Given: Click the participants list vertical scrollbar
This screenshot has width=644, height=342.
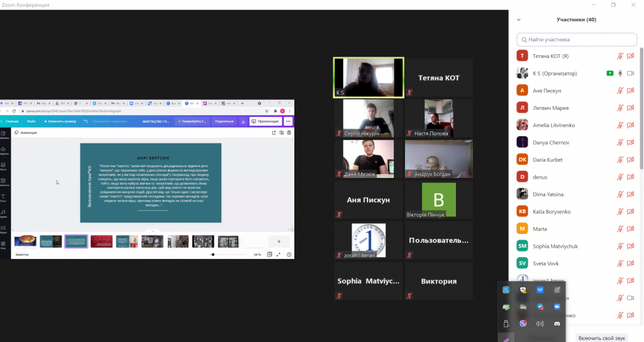Looking at the screenshot, I should [x=641, y=108].
